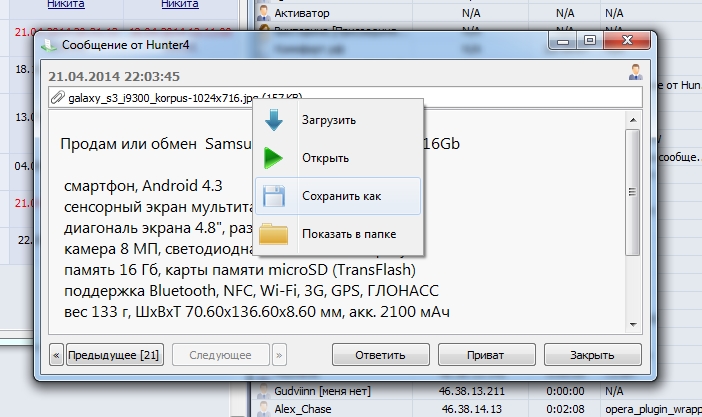Click the Активатор user icon in list
Screen dimensions: 702x417
[262, 15]
